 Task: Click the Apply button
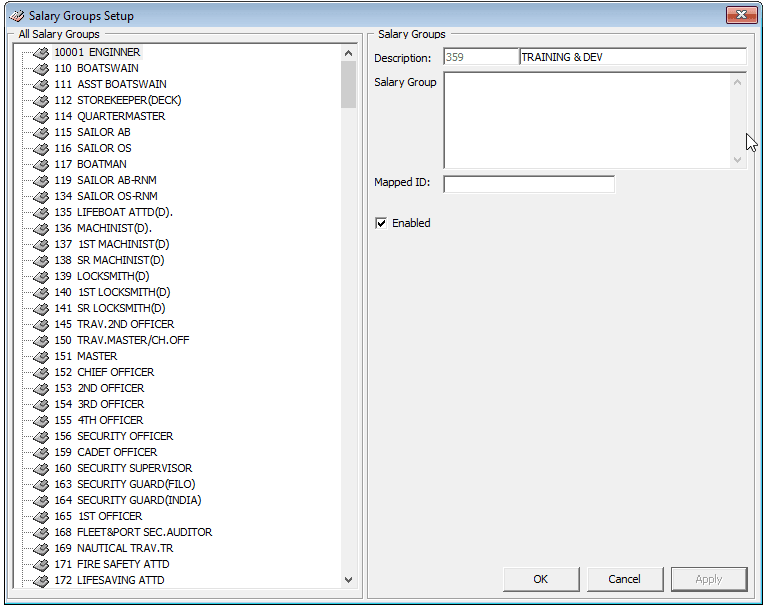[708, 579]
